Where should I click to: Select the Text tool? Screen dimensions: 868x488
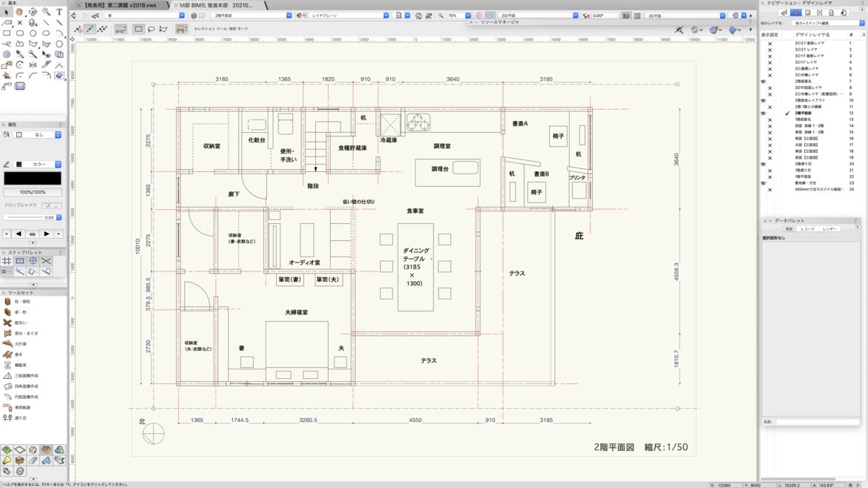point(59,12)
